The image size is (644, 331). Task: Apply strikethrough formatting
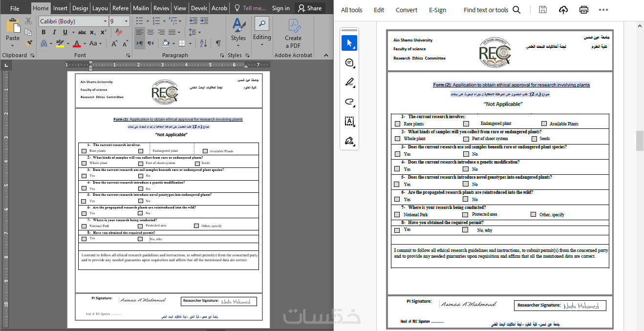click(x=82, y=32)
